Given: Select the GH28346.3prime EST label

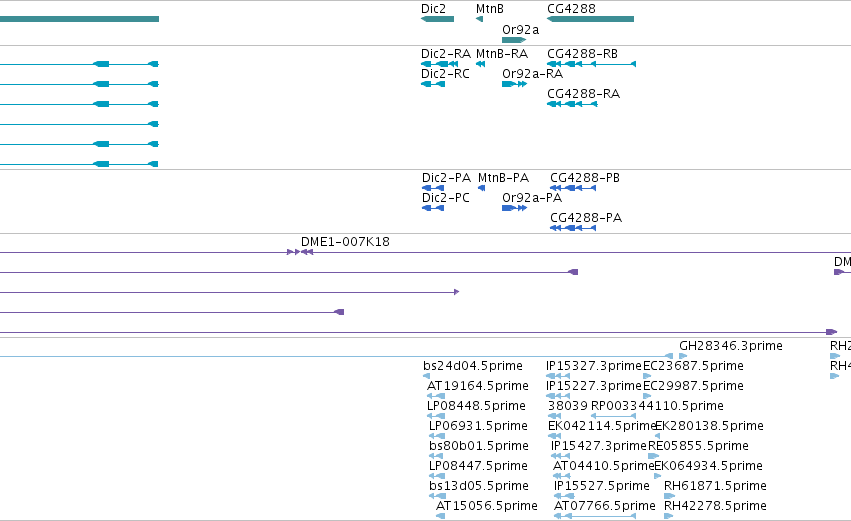Looking at the screenshot, I should point(731,346).
